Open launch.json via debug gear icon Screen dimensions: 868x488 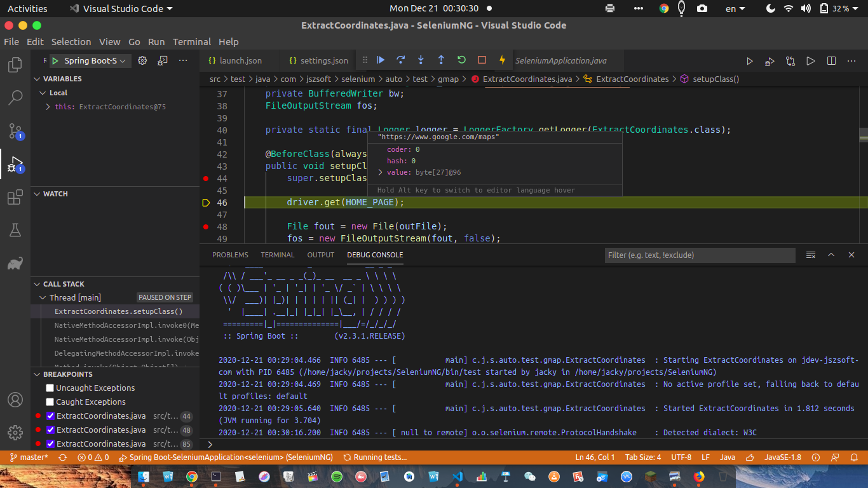(142, 60)
